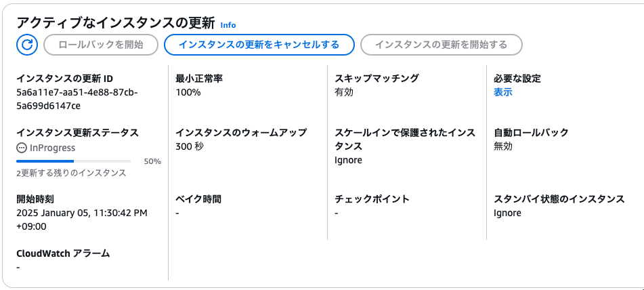Click the CloudWatch アラーム label

pos(63,253)
